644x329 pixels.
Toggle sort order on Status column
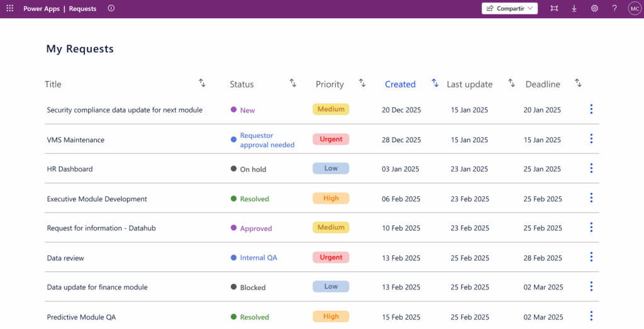coord(292,83)
